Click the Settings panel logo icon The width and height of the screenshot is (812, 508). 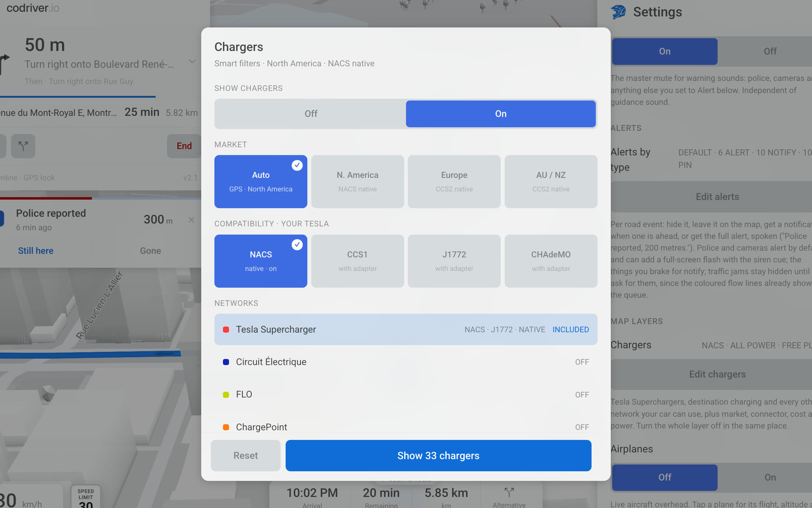618,12
